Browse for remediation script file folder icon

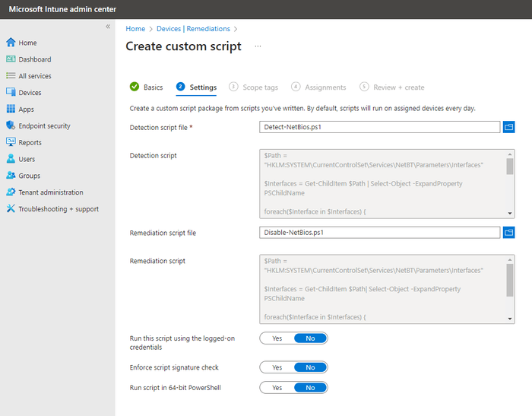pyautogui.click(x=508, y=233)
